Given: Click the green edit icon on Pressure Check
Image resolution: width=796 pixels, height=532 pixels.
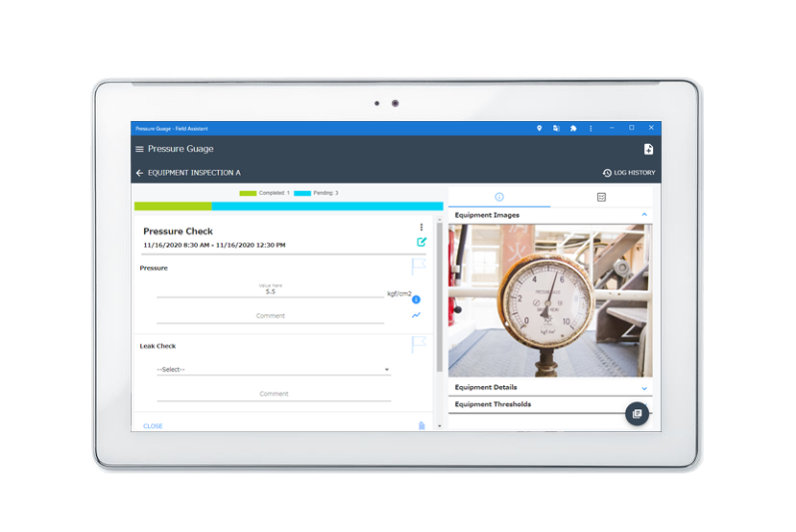Looking at the screenshot, I should (x=421, y=242).
